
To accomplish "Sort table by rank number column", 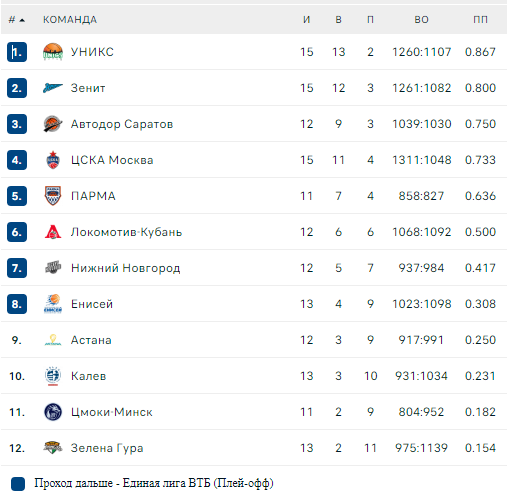I will pos(16,20).
